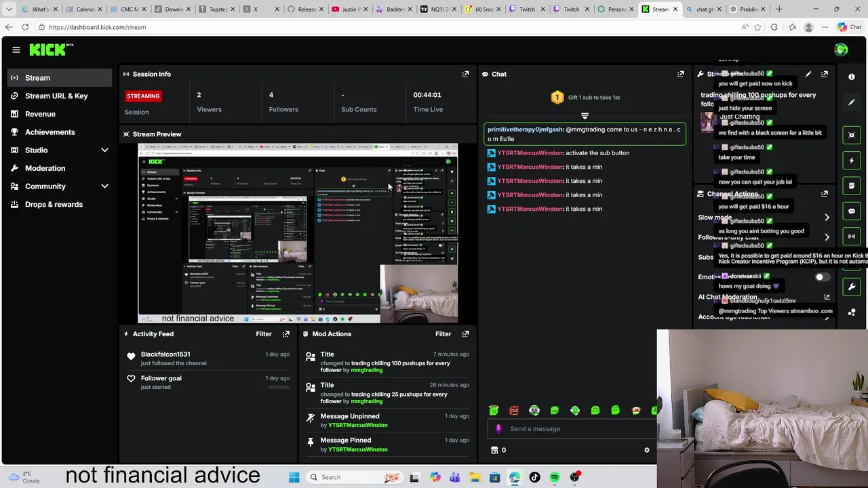
Task: Open a new browser tab
Action: point(779,9)
